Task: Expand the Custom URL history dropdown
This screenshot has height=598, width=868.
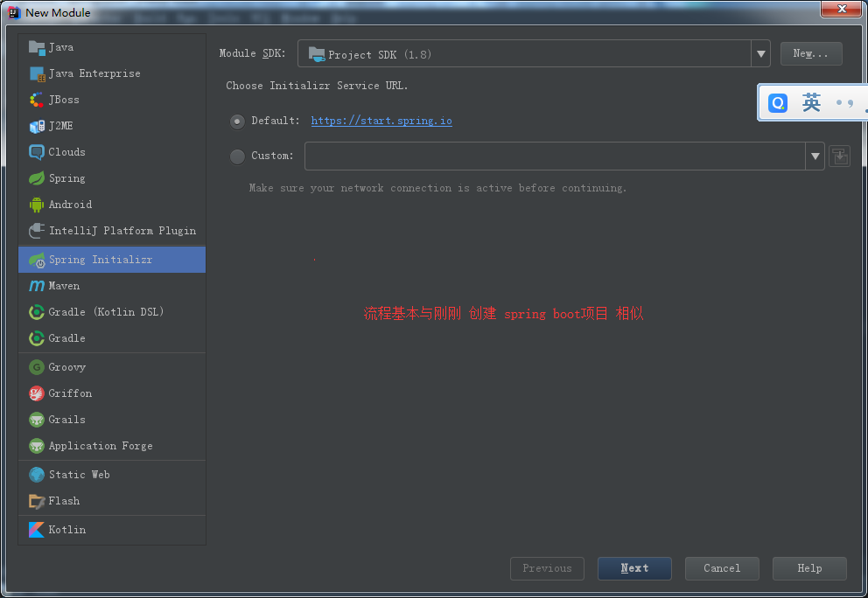Action: [x=815, y=156]
